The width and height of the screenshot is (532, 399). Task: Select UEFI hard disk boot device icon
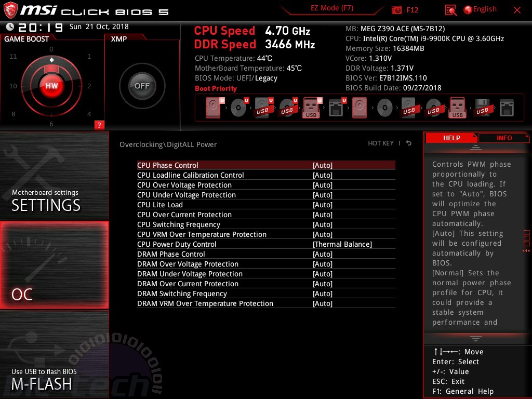click(x=215, y=108)
